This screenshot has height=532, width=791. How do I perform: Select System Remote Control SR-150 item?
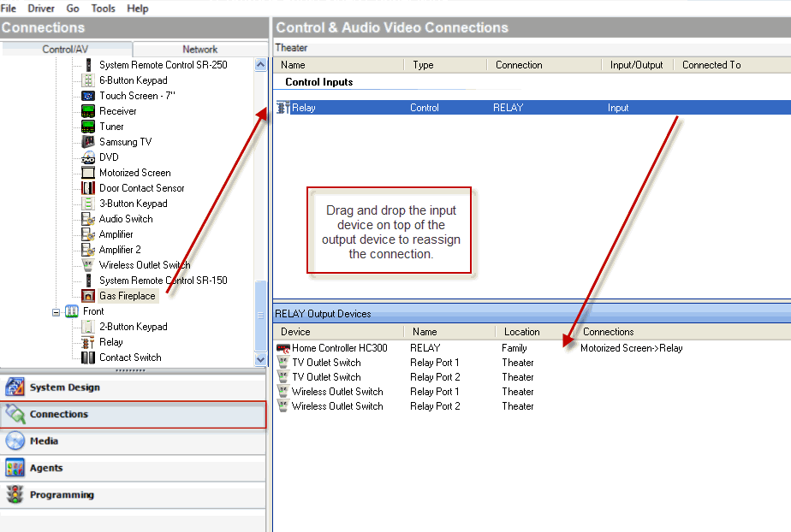163,281
